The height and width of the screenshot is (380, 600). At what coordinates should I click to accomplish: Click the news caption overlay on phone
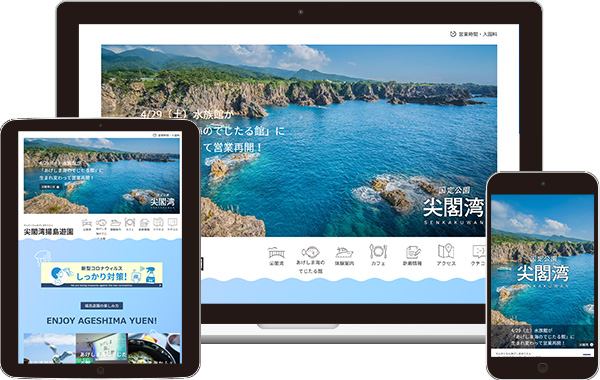coord(543,337)
